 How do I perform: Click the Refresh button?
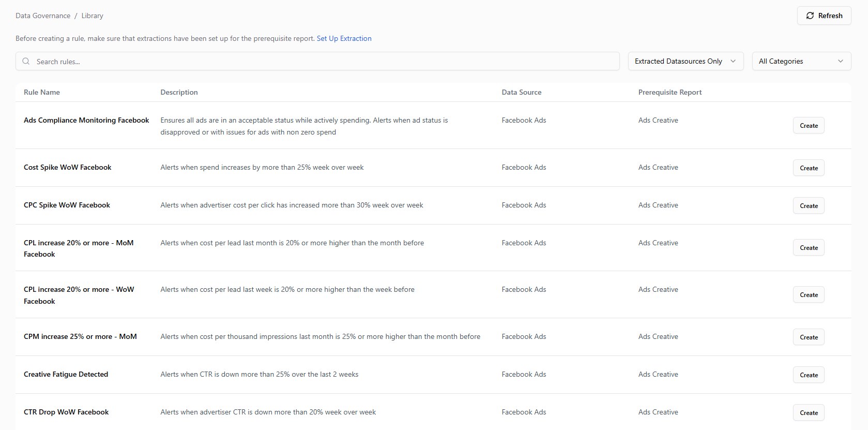pos(824,16)
